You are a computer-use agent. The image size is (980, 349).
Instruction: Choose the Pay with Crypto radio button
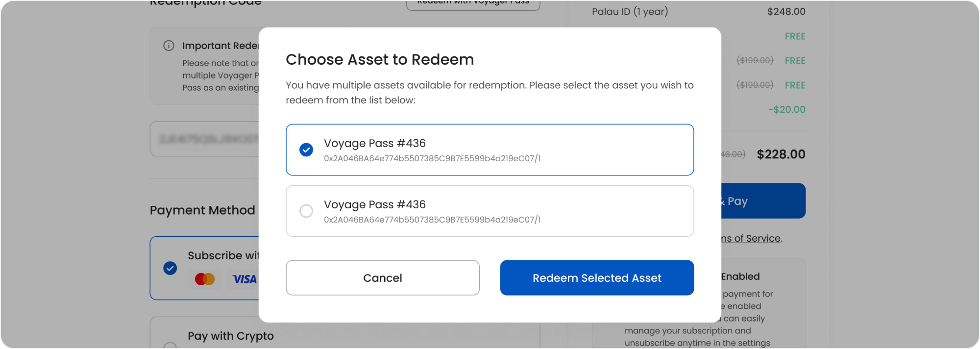pyautogui.click(x=170, y=345)
